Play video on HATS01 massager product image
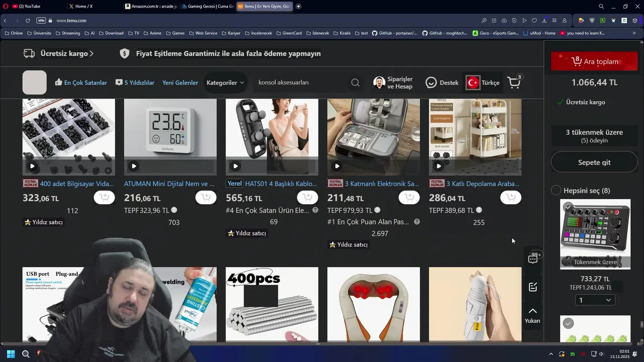This screenshot has width=644, height=362. [x=235, y=166]
